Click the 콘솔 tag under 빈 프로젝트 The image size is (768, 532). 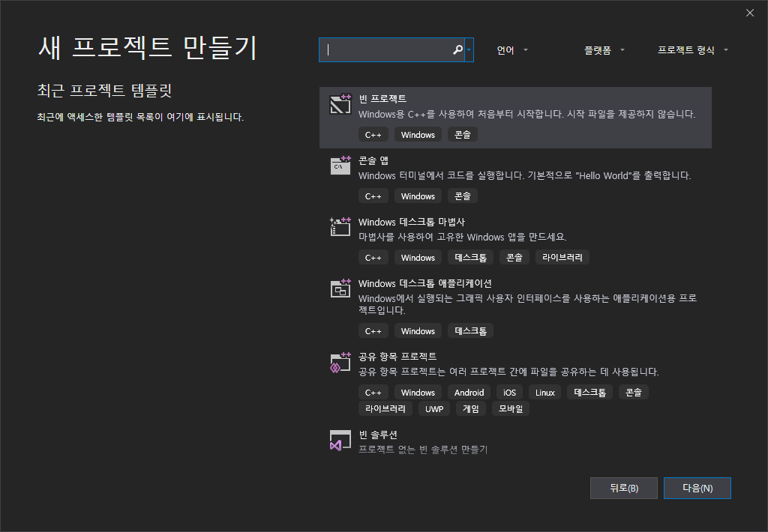pyautogui.click(x=462, y=135)
